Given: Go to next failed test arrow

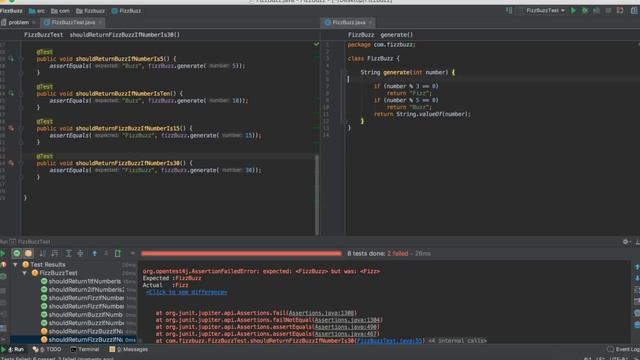Looking at the screenshot, I should tap(106, 253).
